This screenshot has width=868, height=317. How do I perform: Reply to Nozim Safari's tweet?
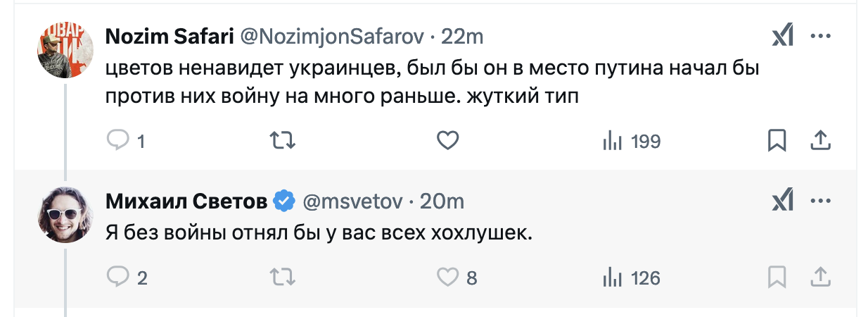pos(116,141)
